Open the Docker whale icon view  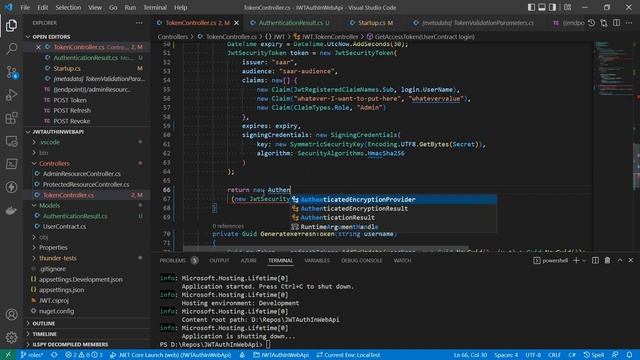[11, 210]
